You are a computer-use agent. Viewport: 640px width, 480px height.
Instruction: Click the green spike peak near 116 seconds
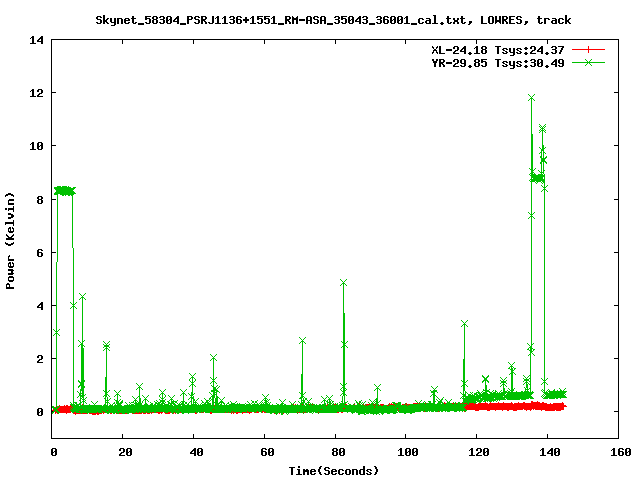[x=464, y=324]
